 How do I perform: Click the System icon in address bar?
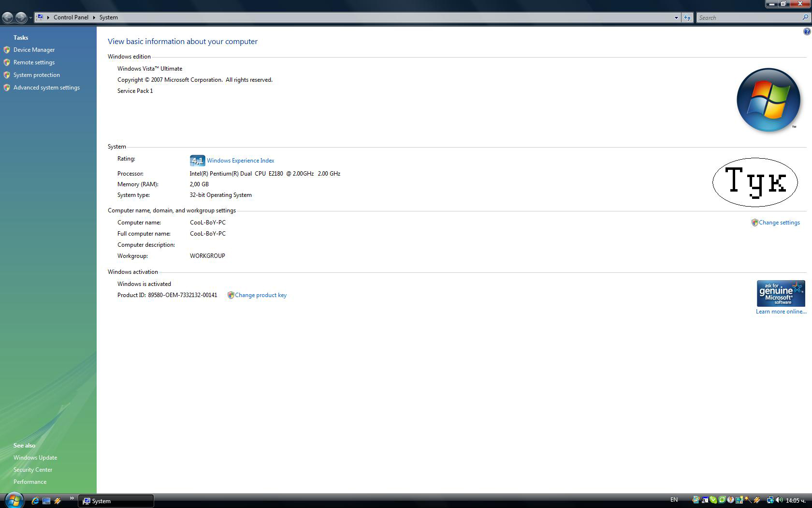[x=41, y=17]
